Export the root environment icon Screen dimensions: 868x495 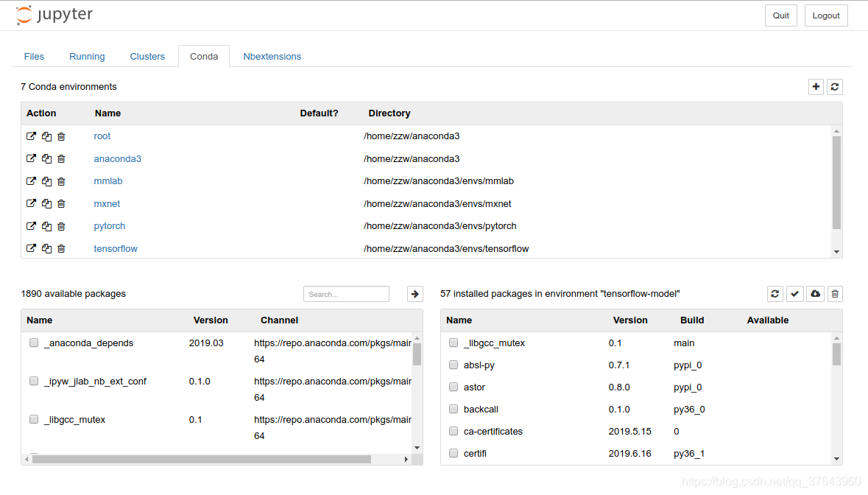pyautogui.click(x=31, y=136)
